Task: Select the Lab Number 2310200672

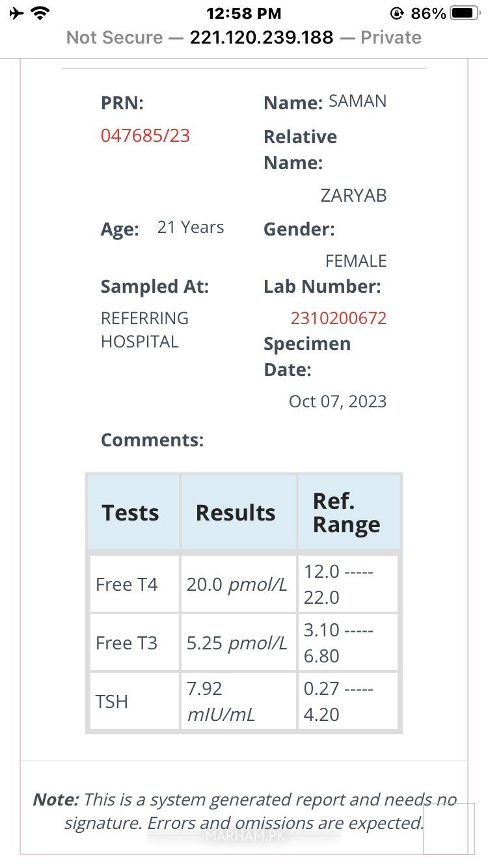Action: (338, 318)
